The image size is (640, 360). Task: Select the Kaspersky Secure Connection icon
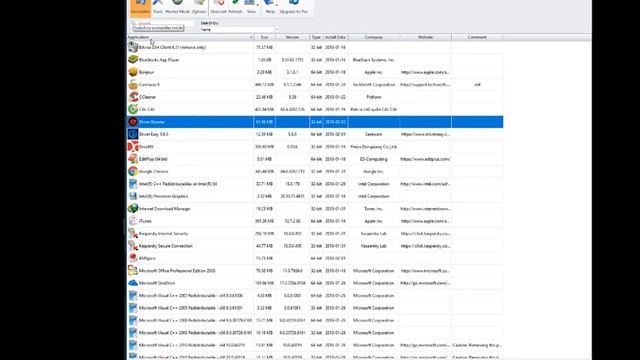point(133,246)
